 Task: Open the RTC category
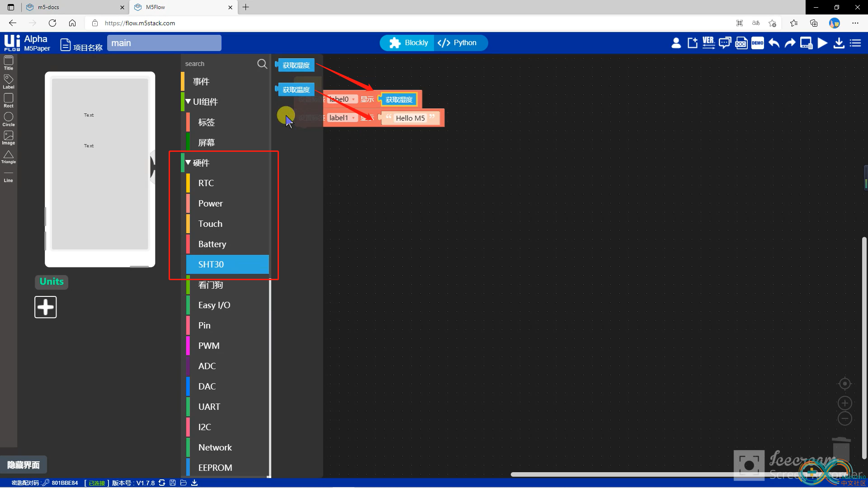[x=228, y=183]
